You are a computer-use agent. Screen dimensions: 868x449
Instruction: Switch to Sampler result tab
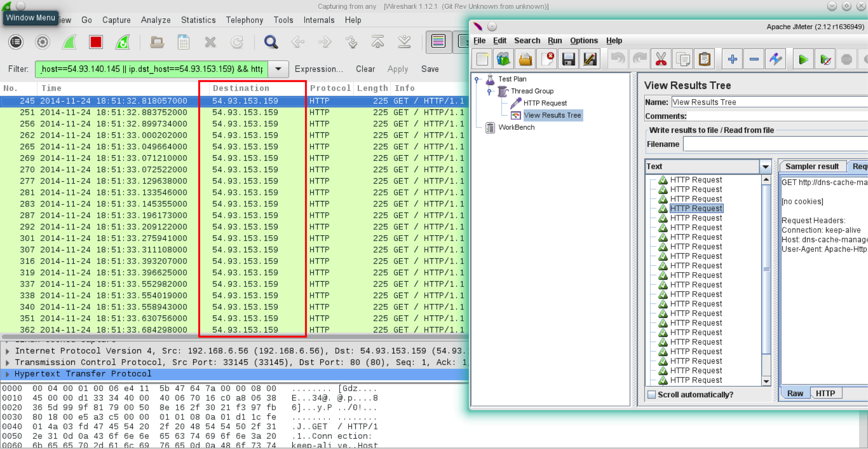[812, 166]
